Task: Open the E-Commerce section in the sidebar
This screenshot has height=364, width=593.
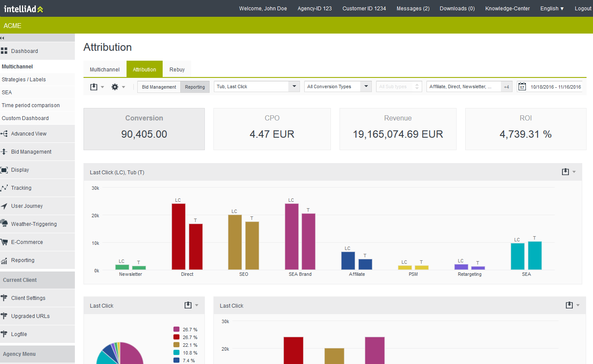Action: (x=27, y=242)
